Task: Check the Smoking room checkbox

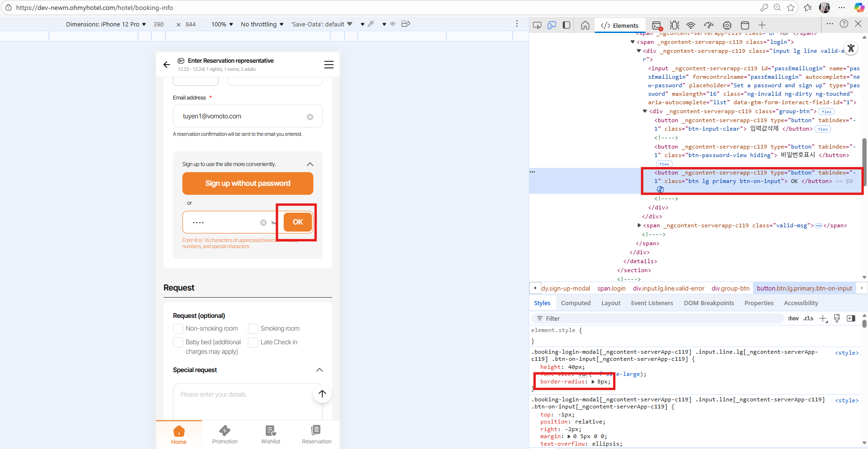Action: point(253,329)
